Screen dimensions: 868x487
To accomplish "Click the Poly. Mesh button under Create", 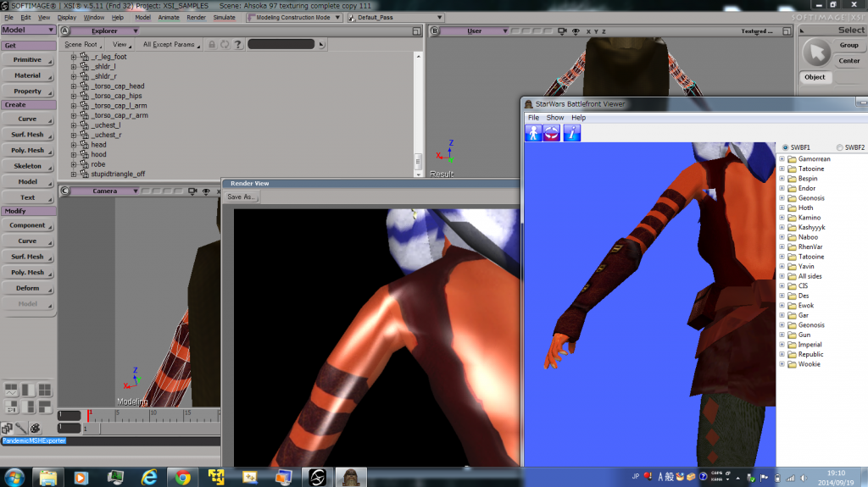I will coord(28,151).
